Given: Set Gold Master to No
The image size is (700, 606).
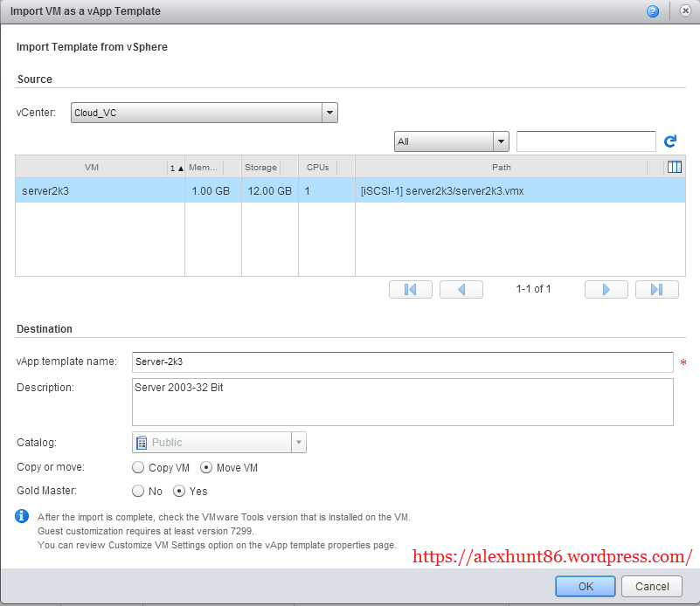Looking at the screenshot, I should [x=138, y=491].
